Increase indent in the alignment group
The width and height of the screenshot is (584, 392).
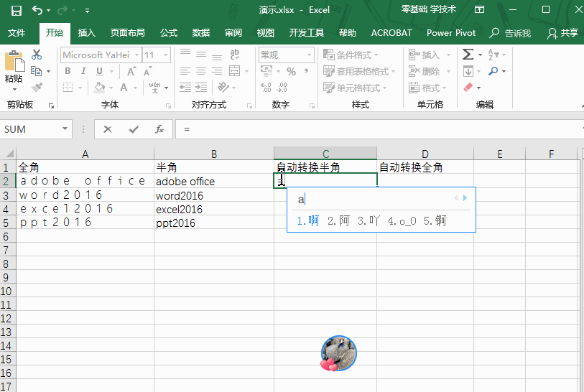pos(201,88)
